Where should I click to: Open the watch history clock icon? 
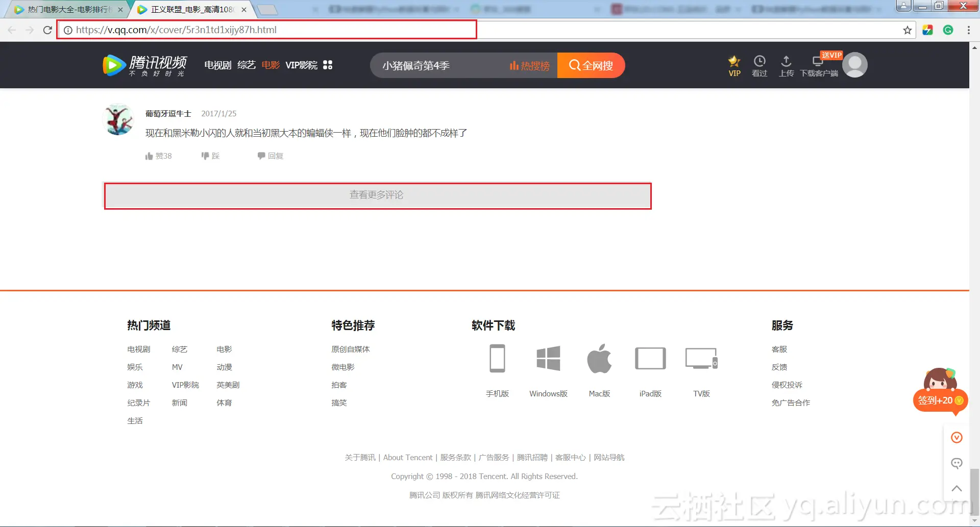pos(759,66)
